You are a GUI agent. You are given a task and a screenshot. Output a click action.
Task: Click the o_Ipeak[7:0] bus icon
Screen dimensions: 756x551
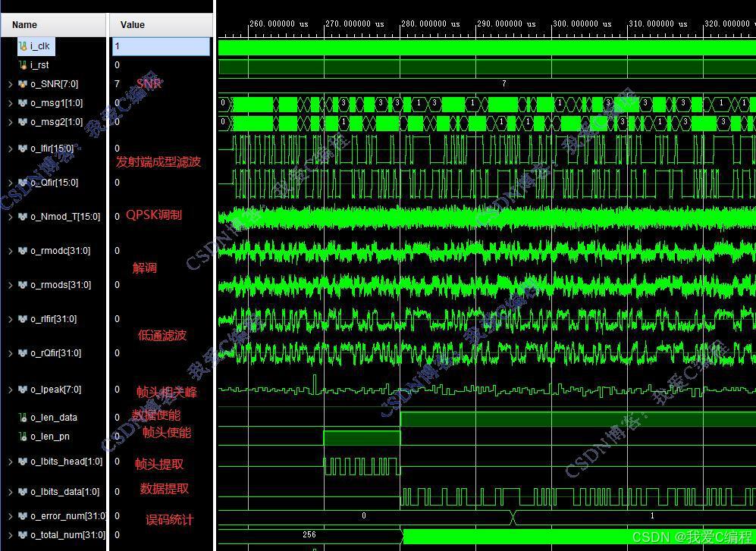click(x=23, y=390)
